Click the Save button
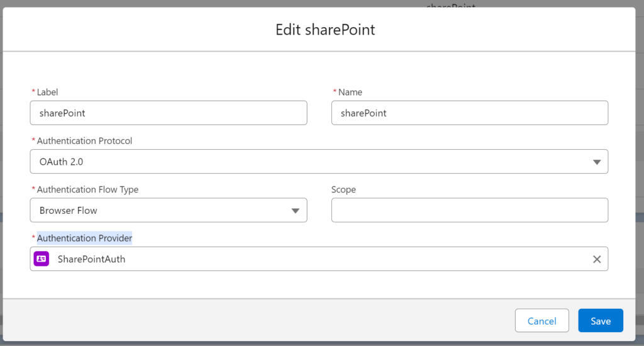The width and height of the screenshot is (644, 346). tap(601, 321)
